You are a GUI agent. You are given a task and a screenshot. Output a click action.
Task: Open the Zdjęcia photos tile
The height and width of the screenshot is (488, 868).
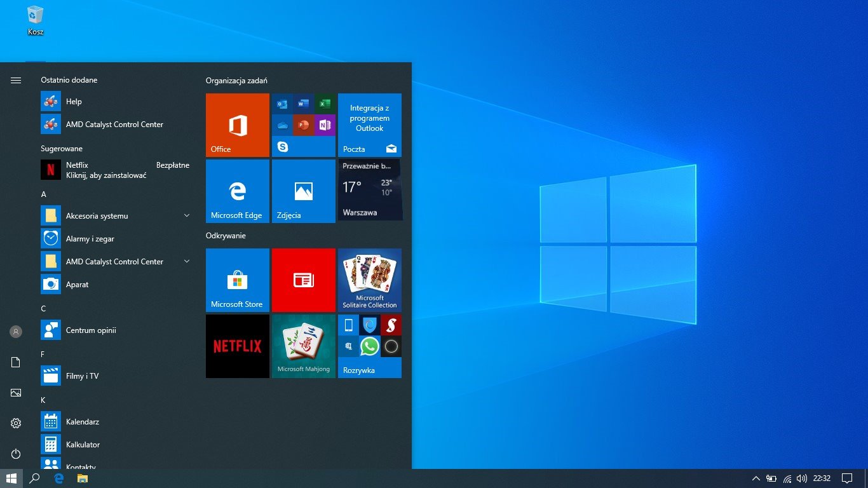[304, 191]
